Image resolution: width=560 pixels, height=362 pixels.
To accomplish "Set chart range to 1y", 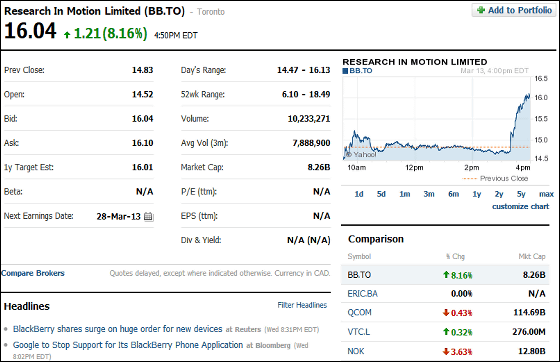I will [477, 194].
